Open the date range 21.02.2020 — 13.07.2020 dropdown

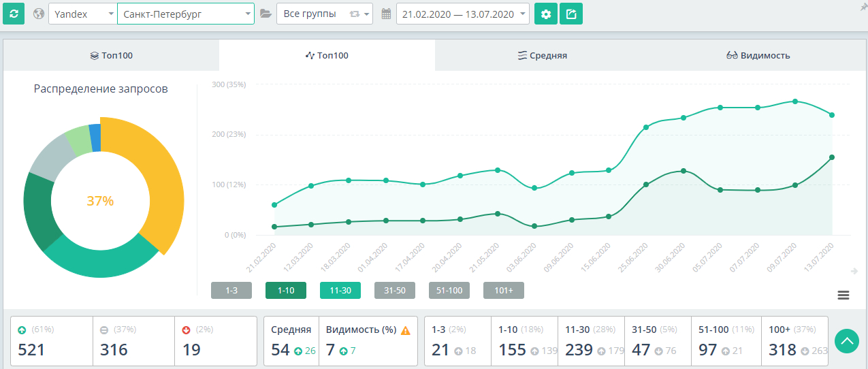pyautogui.click(x=463, y=14)
